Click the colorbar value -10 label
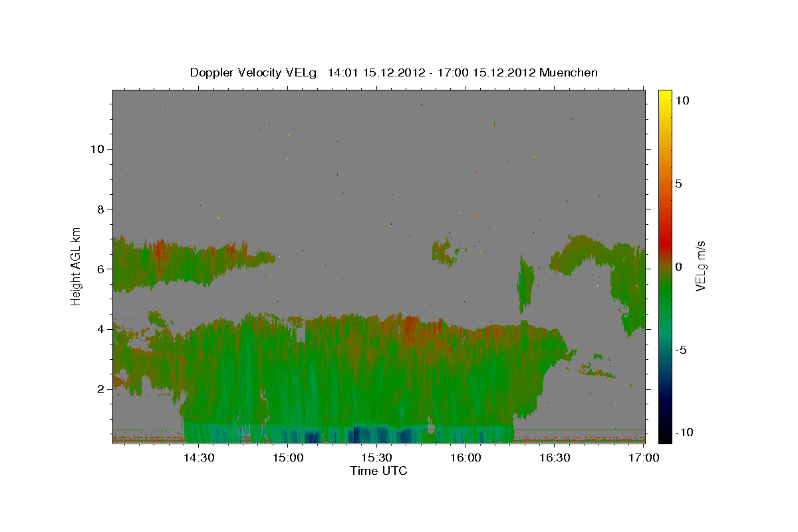This screenshot has height=532, width=798. click(684, 432)
